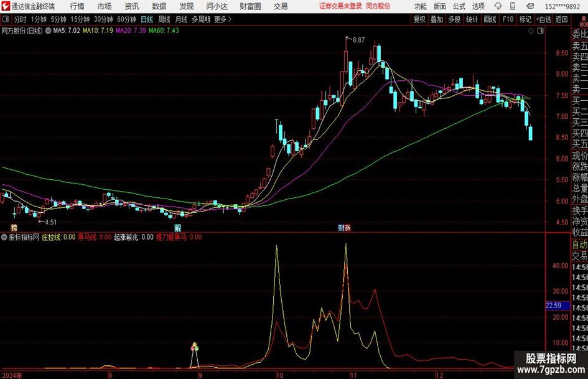This screenshot has width=588, height=379.
Task: Click the mobile phone icon in title bar
Action: coord(513,6)
